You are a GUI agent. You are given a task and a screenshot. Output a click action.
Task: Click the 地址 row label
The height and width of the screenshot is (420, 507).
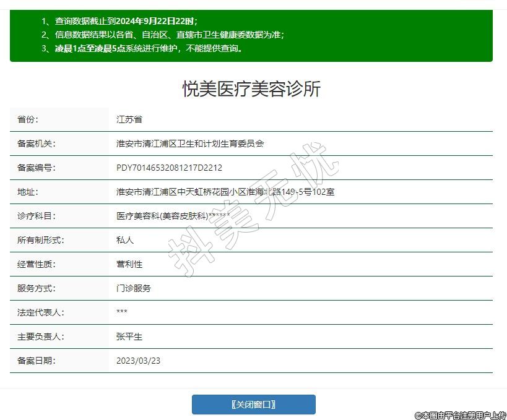click(x=28, y=192)
